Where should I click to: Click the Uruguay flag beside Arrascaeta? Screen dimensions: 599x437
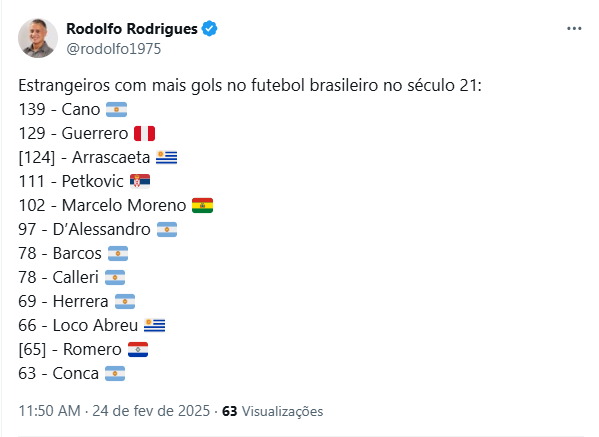click(167, 157)
